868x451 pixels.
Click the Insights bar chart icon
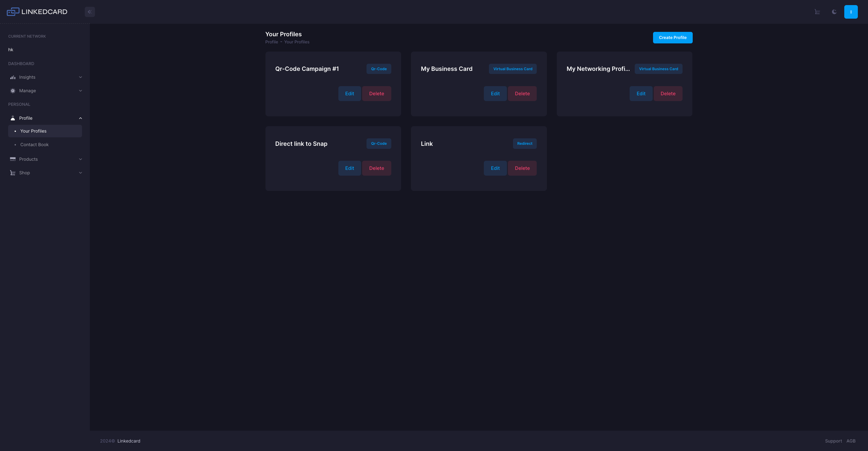click(13, 77)
